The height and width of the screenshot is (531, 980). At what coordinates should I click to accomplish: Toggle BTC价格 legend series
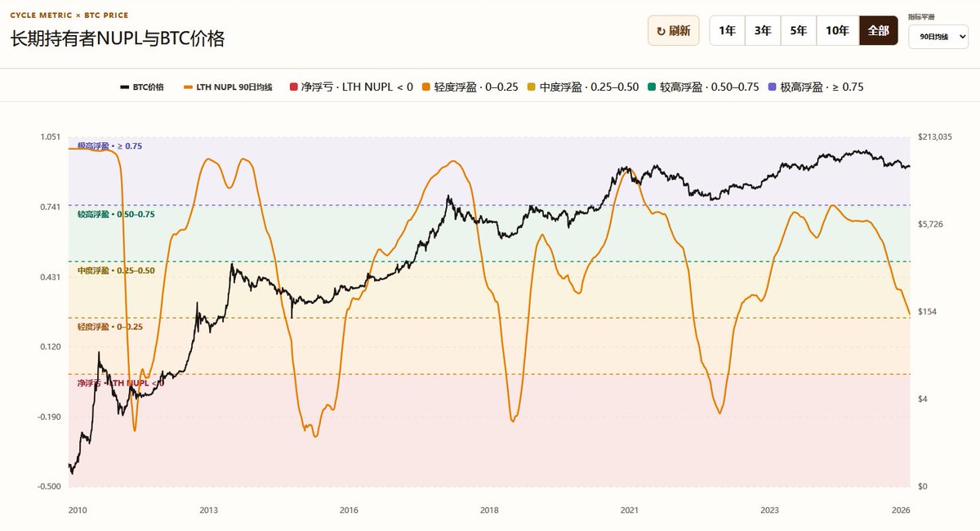[142, 87]
